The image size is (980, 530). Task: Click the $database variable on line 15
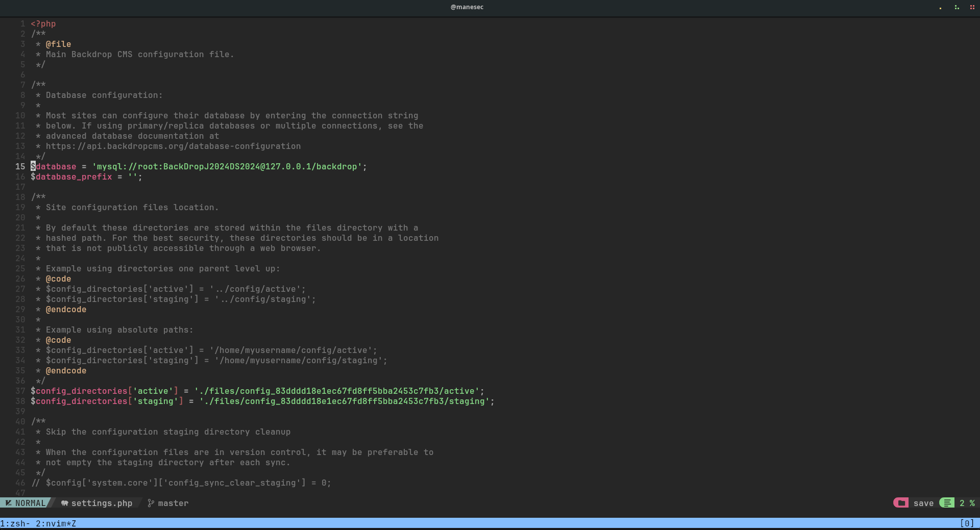click(x=54, y=167)
